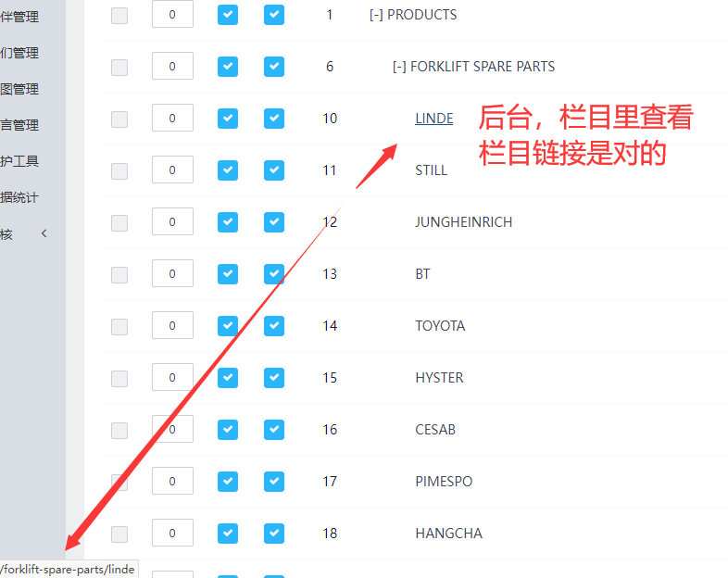Select ID 18 in the HANGCHA row
The image size is (728, 578).
point(330,534)
